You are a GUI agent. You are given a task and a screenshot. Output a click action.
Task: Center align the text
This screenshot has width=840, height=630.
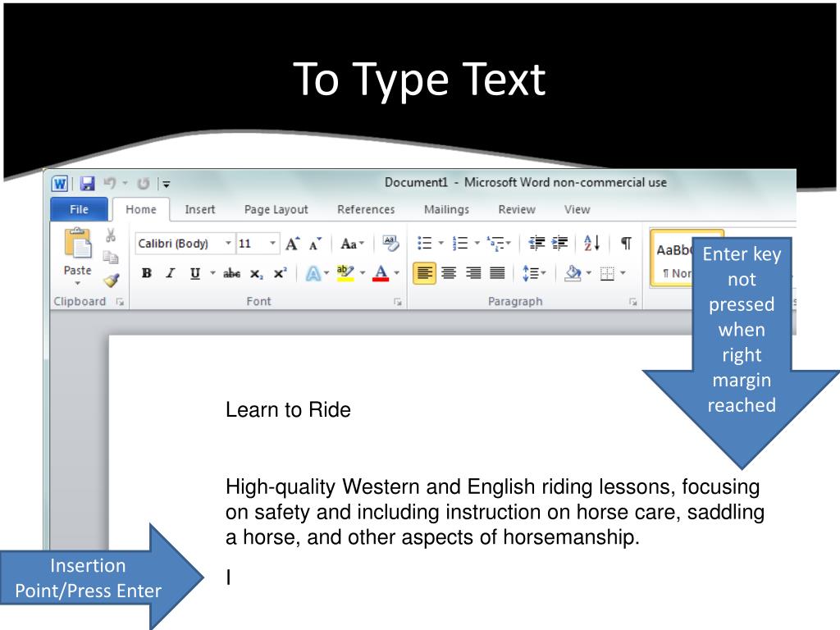click(x=449, y=273)
